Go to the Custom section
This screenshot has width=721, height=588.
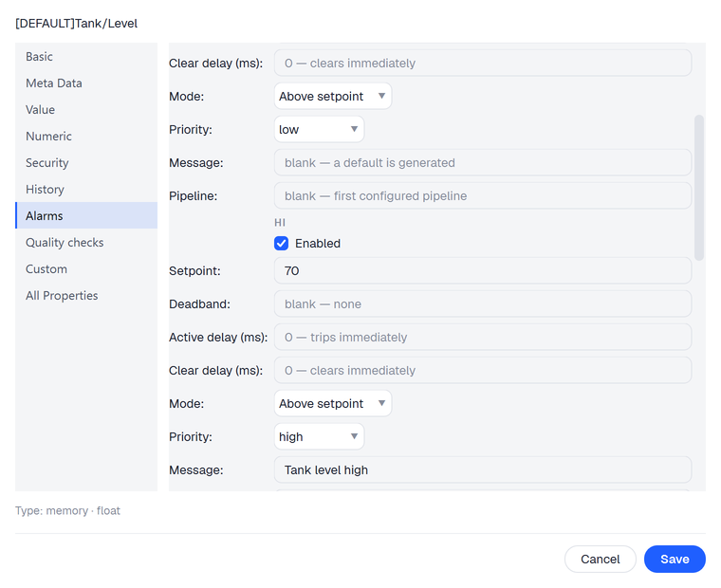86,269
